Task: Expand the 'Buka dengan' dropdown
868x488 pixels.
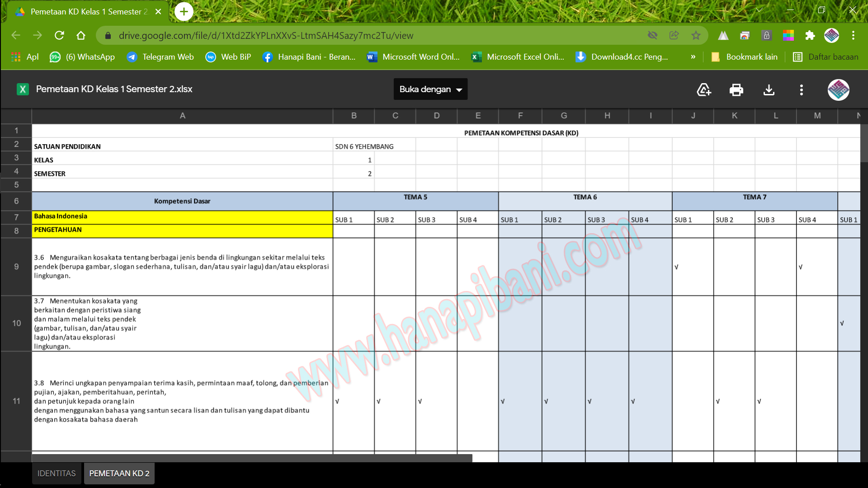Action: 430,89
